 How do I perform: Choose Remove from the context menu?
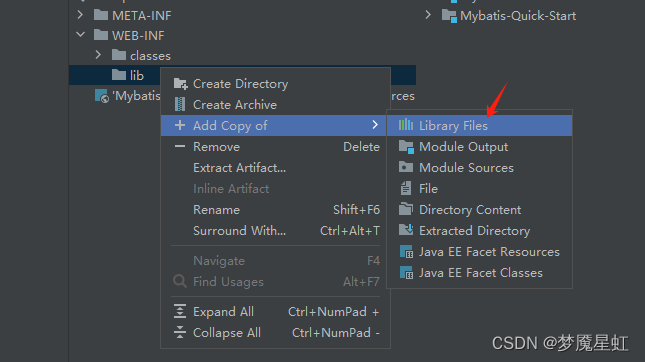coord(274,147)
